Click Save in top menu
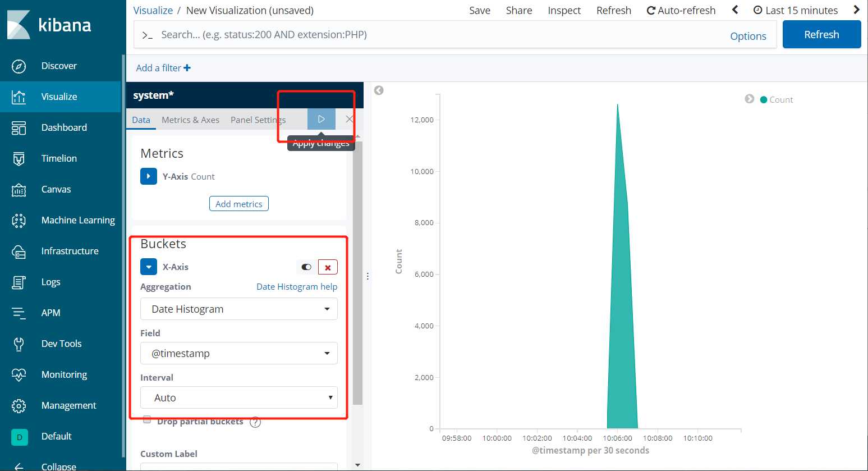Screen dimensions: 868x471 (480, 10)
